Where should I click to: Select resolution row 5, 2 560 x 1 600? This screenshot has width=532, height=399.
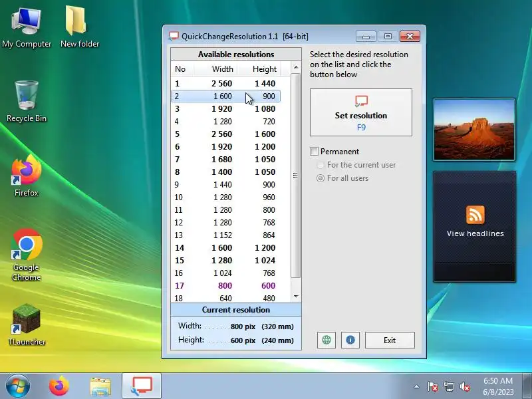(x=225, y=134)
